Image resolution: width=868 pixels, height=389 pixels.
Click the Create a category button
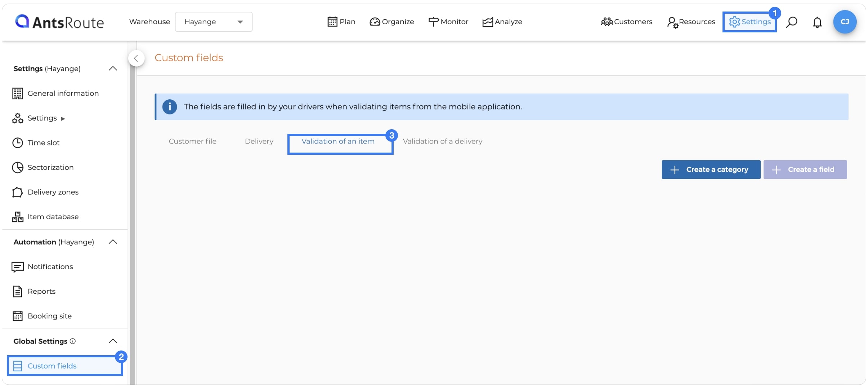(711, 169)
